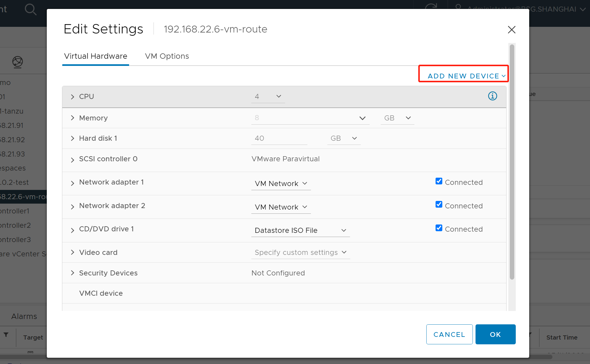The image size is (590, 364).
Task: Expand the Hard disk 1 row
Action: [x=72, y=138]
